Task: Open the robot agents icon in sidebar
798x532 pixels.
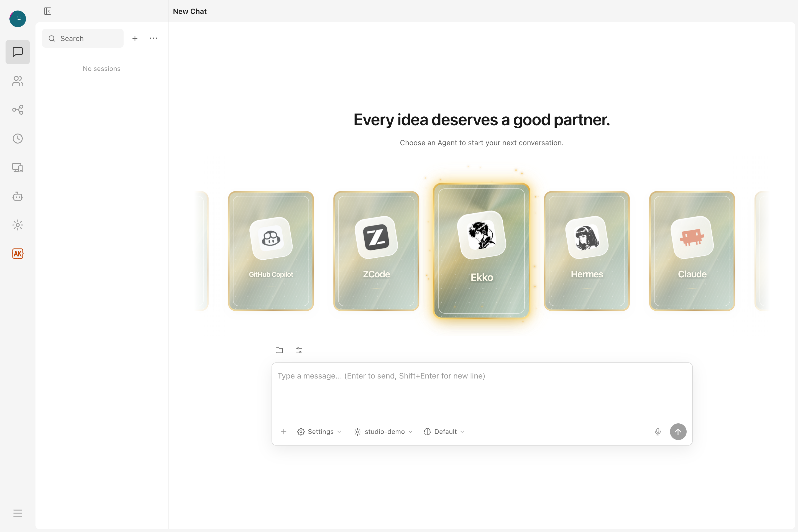Action: [18, 196]
